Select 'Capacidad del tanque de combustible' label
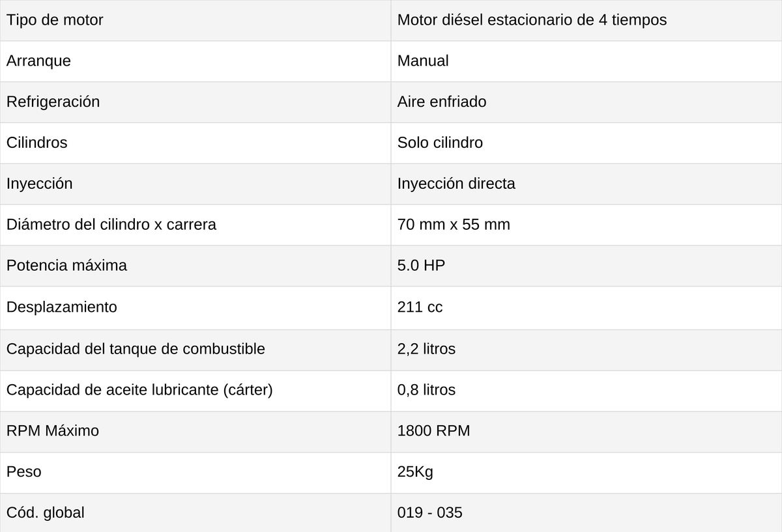The image size is (782, 532). click(x=136, y=349)
